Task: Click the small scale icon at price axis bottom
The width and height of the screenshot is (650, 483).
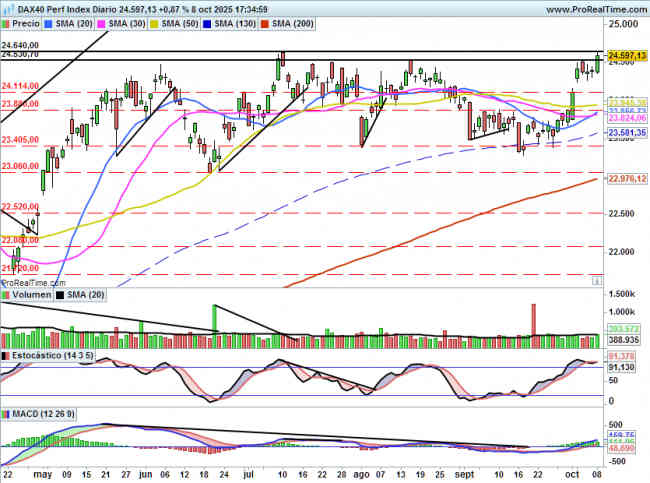Action: [x=597, y=279]
